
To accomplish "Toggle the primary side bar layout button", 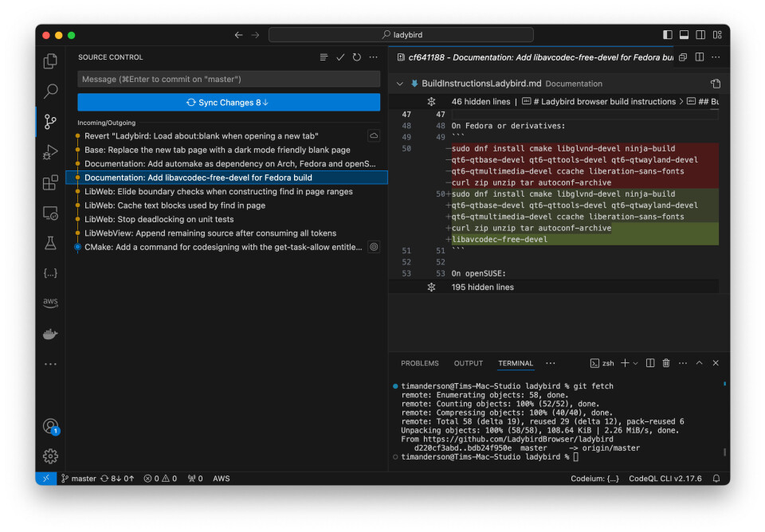I will tap(668, 34).
